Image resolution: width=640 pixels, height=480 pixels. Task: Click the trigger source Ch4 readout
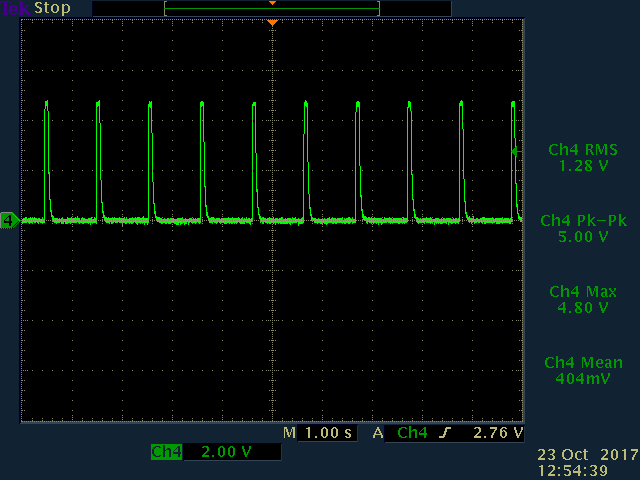412,433
